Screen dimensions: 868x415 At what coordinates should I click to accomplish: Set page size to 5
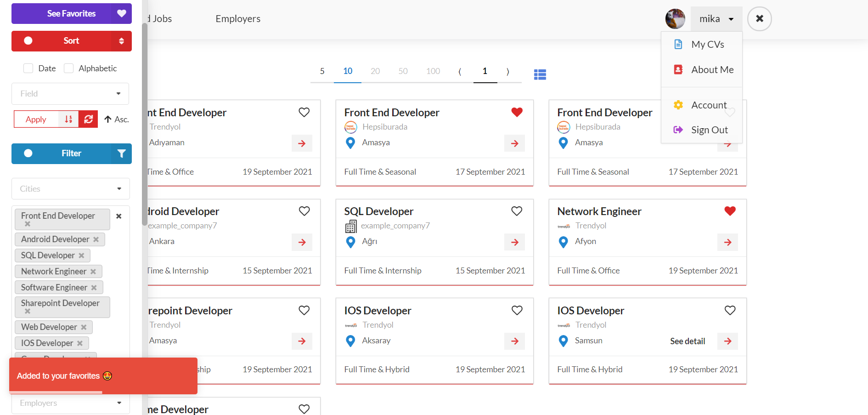(322, 71)
